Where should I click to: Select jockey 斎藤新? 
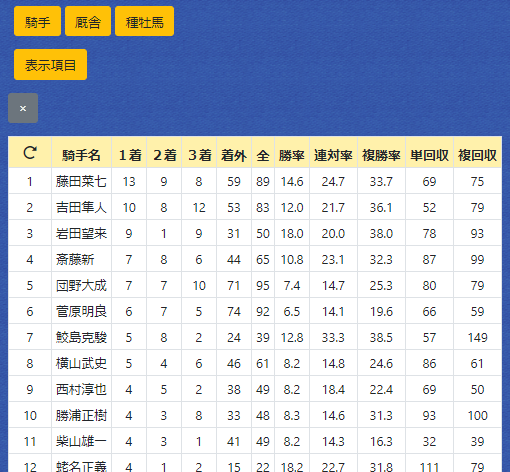click(75, 259)
